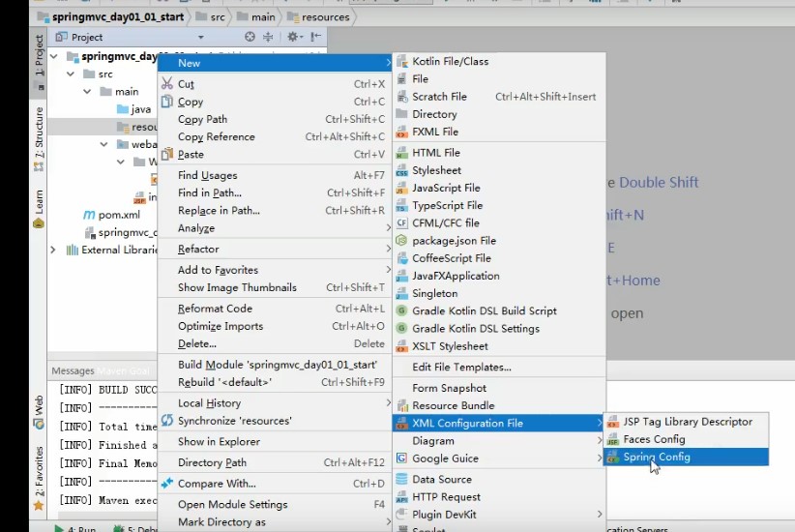Click the Copy icon in context menu
Screen dimensions: 795x532
point(166,102)
